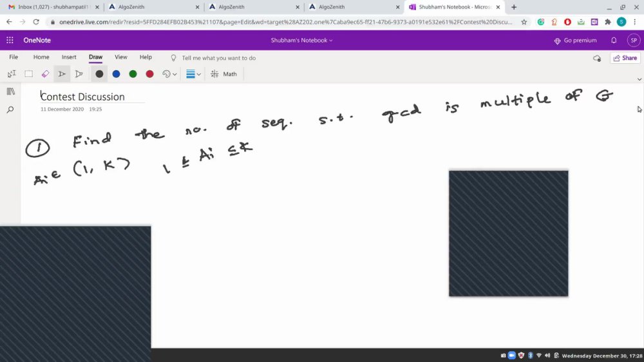Close the Gmail Inbox tab
Image resolution: width=644 pixels, height=362 pixels.
tap(97, 7)
